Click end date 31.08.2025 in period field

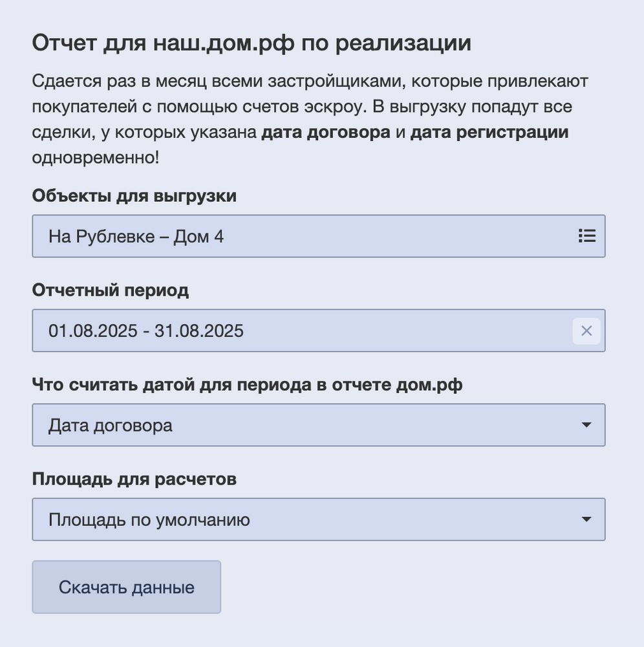[x=199, y=331]
